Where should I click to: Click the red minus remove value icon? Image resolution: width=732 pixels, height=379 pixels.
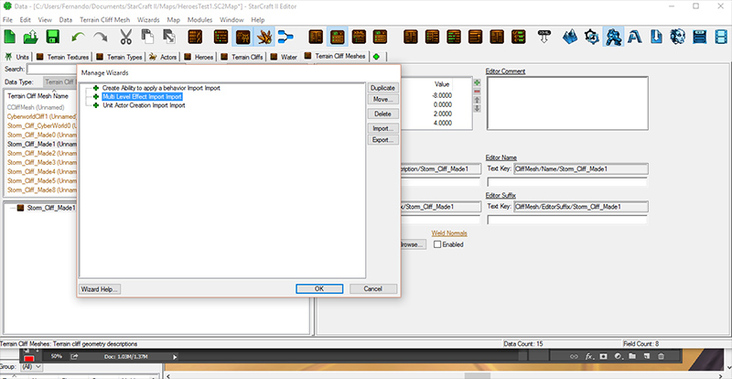(x=477, y=91)
